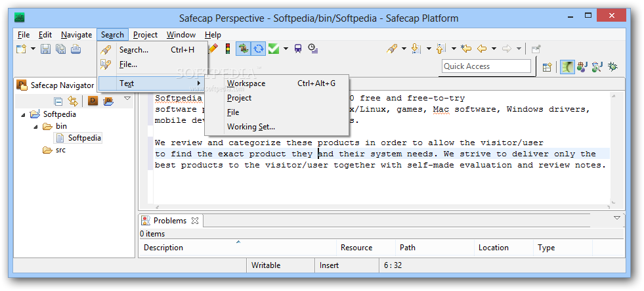Close the open Search menu header

tap(112, 35)
